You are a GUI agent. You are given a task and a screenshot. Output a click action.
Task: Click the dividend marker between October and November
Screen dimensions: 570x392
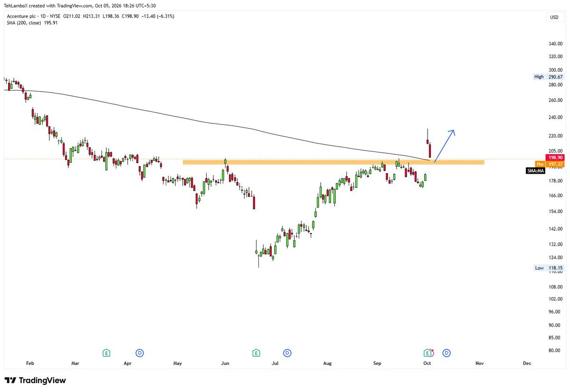pos(446,353)
